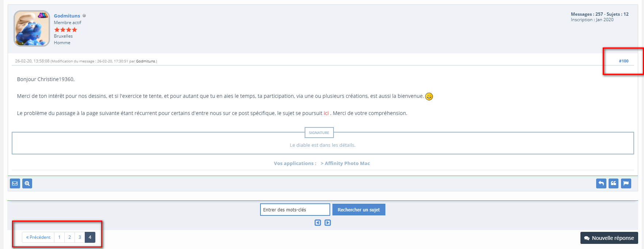Click the winking smiley emoji
This screenshot has height=249, width=644.
coord(429,96)
